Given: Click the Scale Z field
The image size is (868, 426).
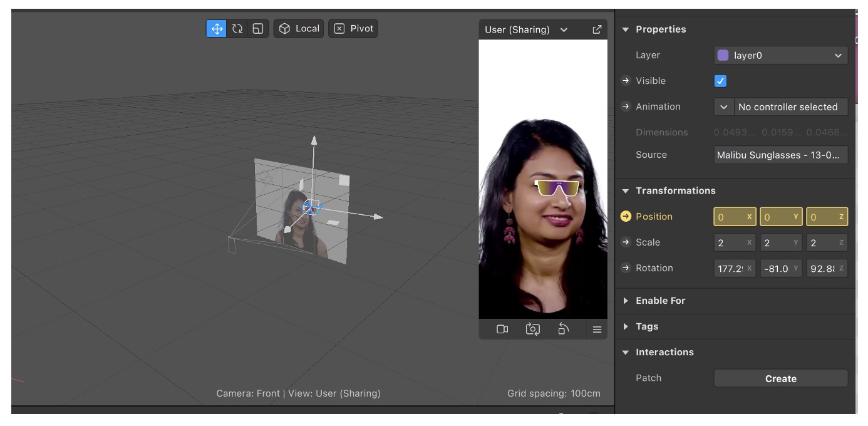Looking at the screenshot, I should click(x=827, y=242).
